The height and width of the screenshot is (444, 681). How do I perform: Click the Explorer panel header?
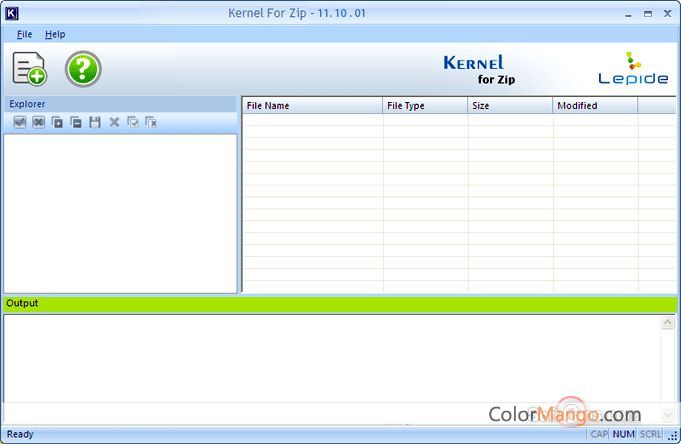(120, 104)
